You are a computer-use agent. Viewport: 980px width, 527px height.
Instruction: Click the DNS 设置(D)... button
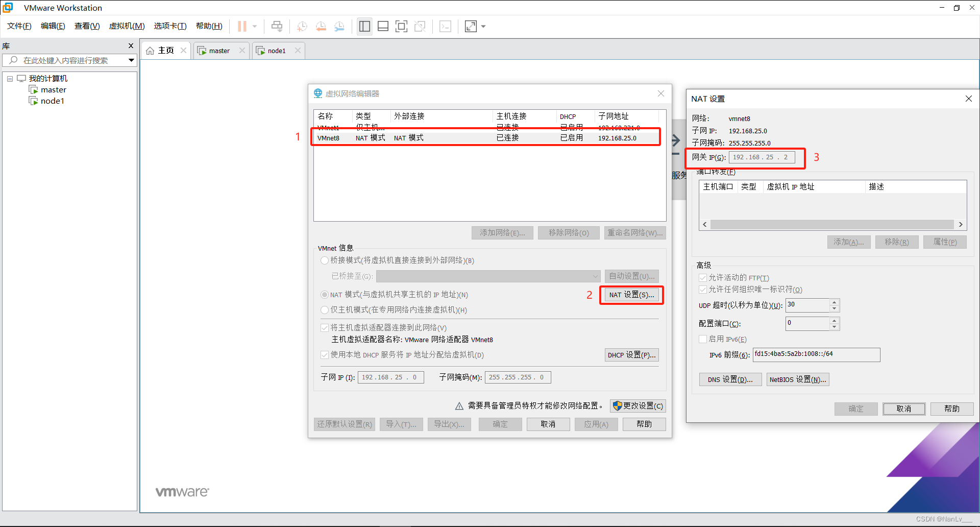coord(730,379)
